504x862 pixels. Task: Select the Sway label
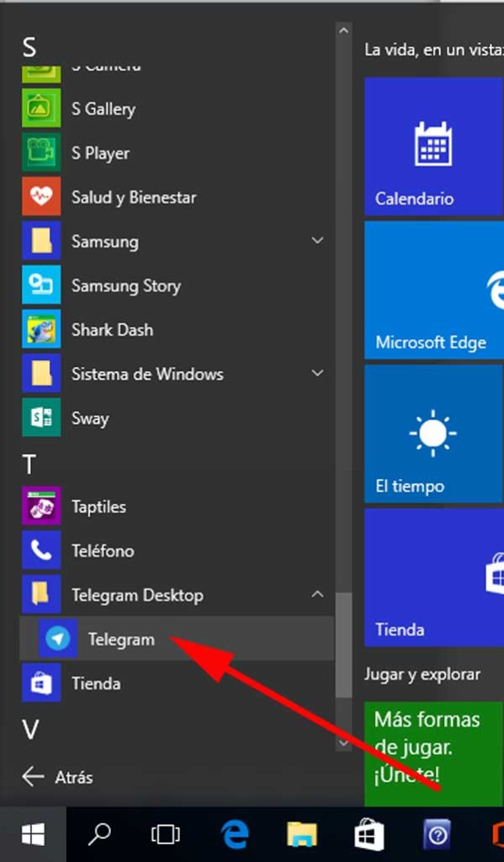(90, 419)
